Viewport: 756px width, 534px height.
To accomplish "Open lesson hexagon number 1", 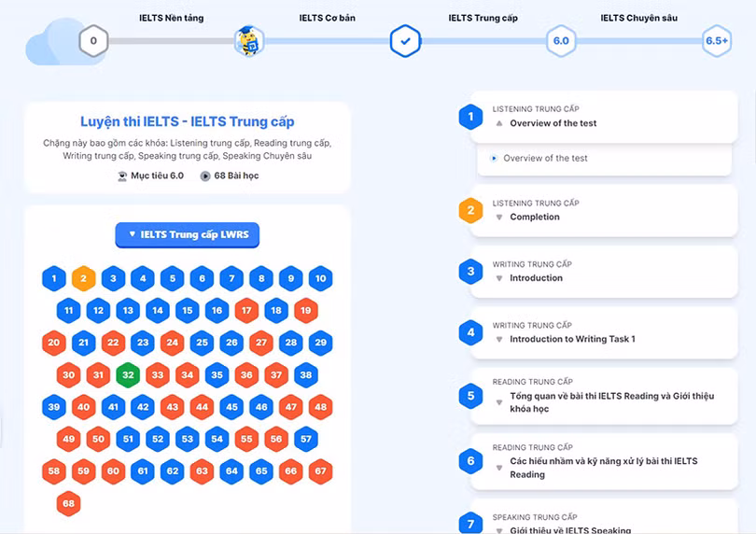I will tap(54, 278).
